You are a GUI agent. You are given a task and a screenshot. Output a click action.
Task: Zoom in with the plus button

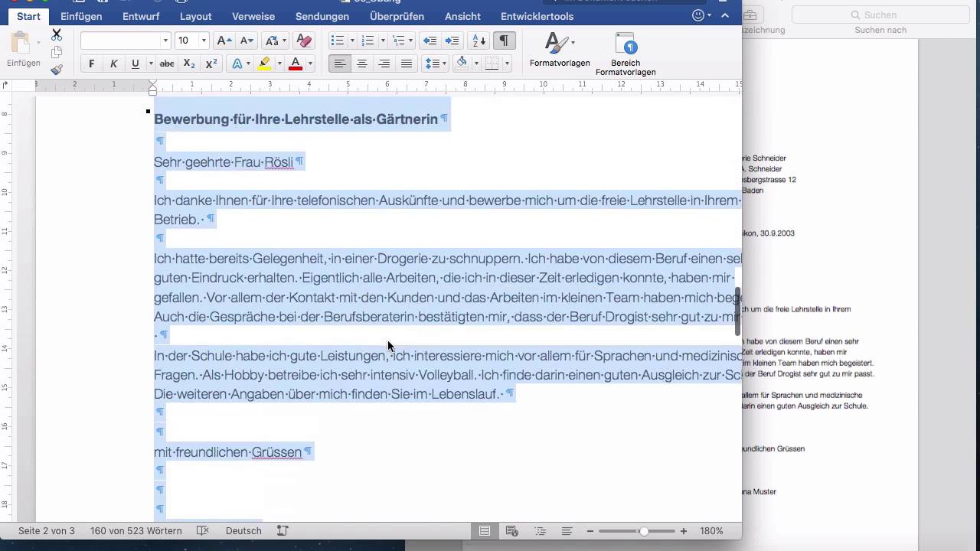tap(684, 531)
